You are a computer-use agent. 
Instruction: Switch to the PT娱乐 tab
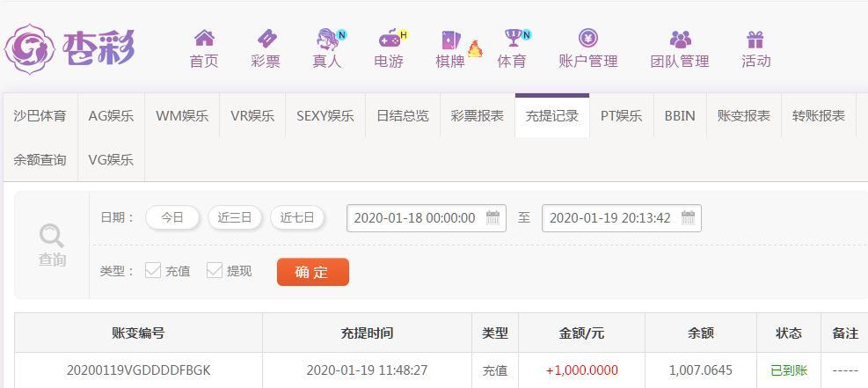(621, 115)
